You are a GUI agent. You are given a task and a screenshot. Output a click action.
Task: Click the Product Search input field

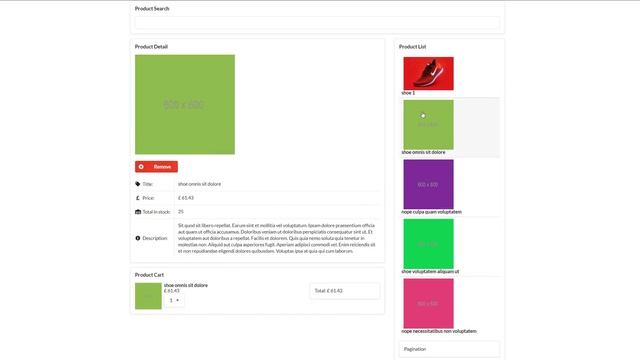(317, 23)
